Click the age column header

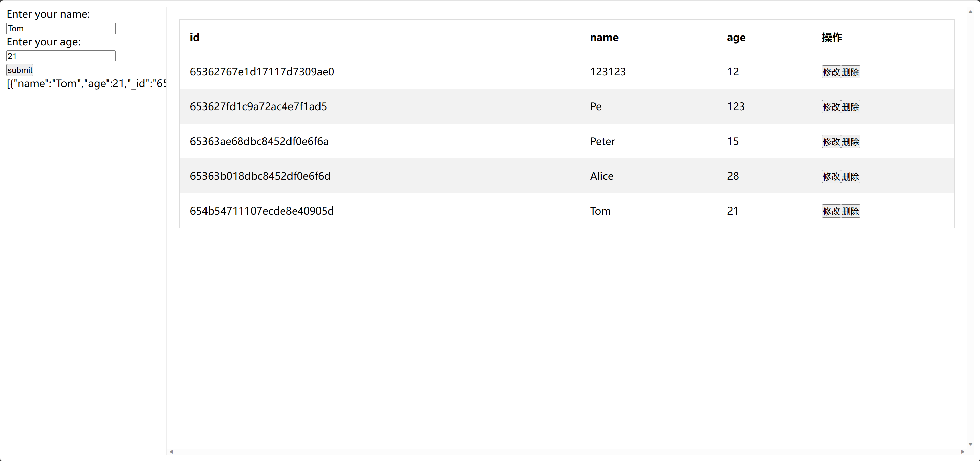point(735,37)
